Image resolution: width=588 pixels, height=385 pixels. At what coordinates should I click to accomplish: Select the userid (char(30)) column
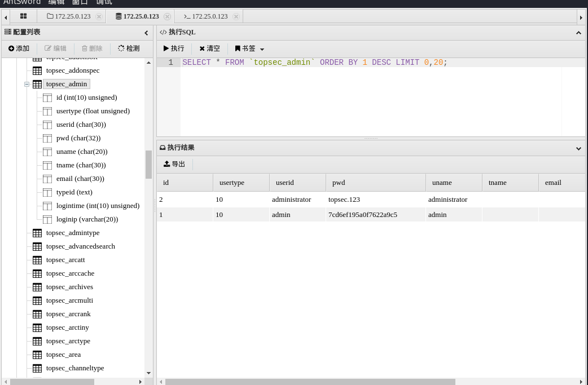point(81,125)
